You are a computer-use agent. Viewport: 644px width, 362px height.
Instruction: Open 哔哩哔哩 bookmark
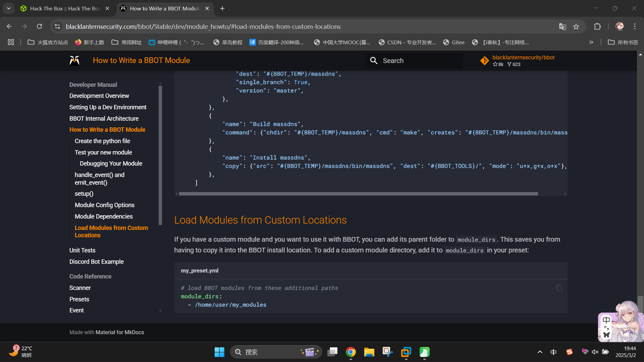tap(176, 42)
